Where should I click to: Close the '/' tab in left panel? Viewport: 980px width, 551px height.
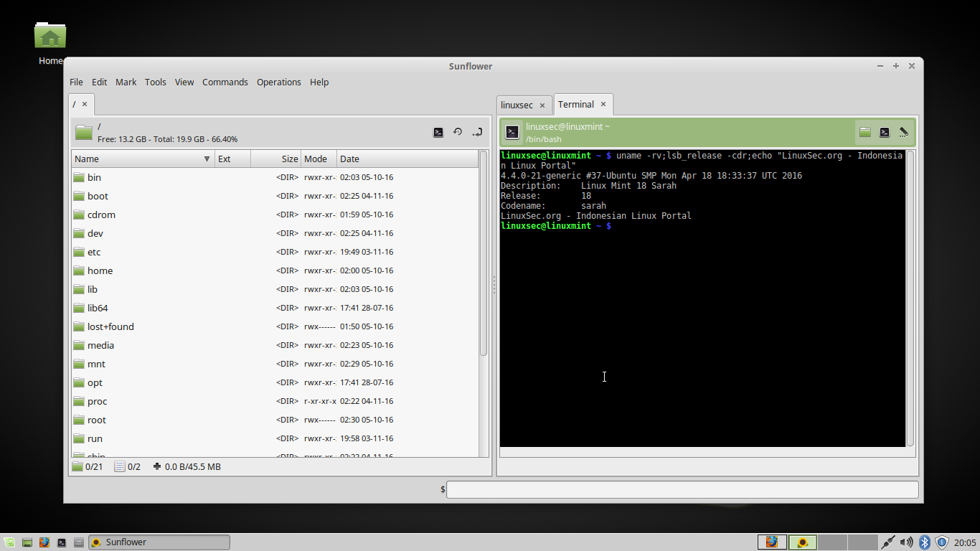pyautogui.click(x=84, y=104)
